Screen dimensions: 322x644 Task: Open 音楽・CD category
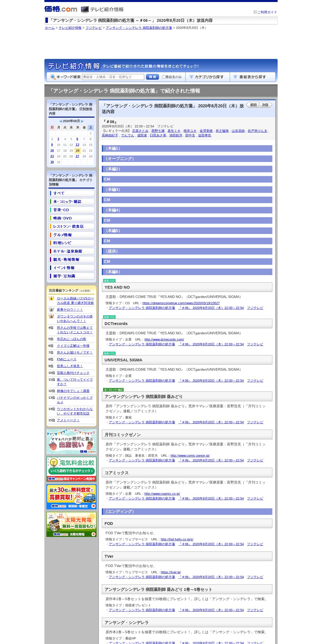coord(71,210)
